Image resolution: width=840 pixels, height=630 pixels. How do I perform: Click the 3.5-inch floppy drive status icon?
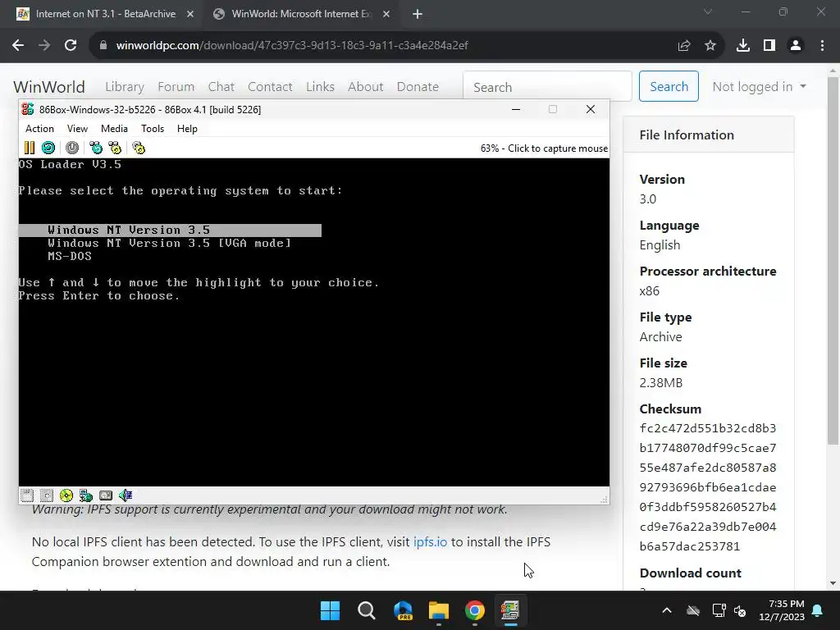coord(27,495)
